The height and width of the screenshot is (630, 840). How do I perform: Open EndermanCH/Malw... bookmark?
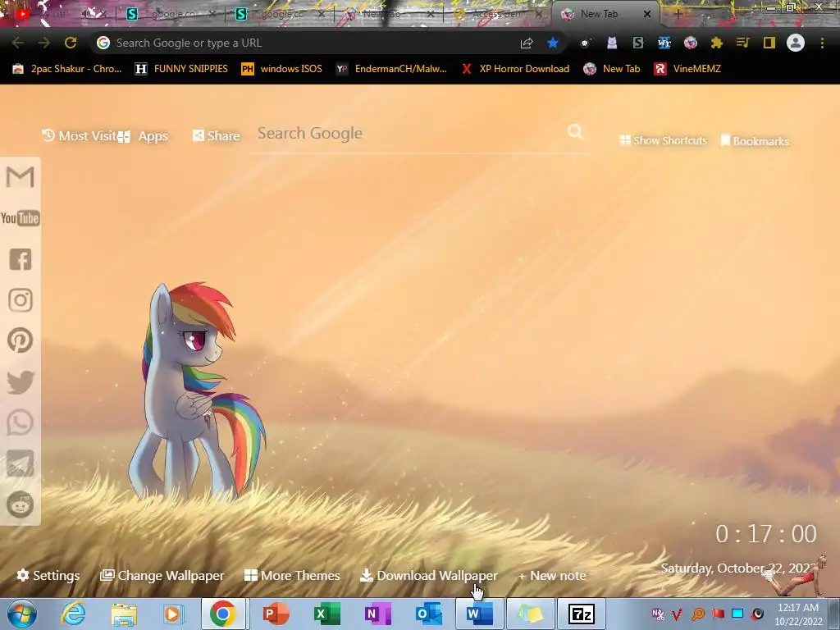coord(391,69)
